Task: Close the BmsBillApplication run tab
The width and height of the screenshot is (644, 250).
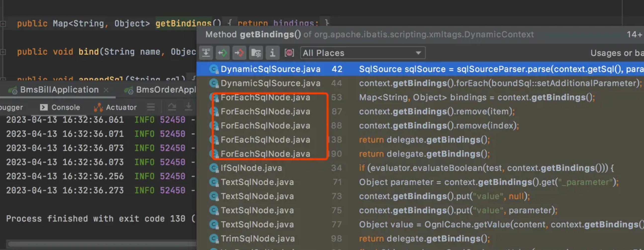Action: tap(106, 90)
